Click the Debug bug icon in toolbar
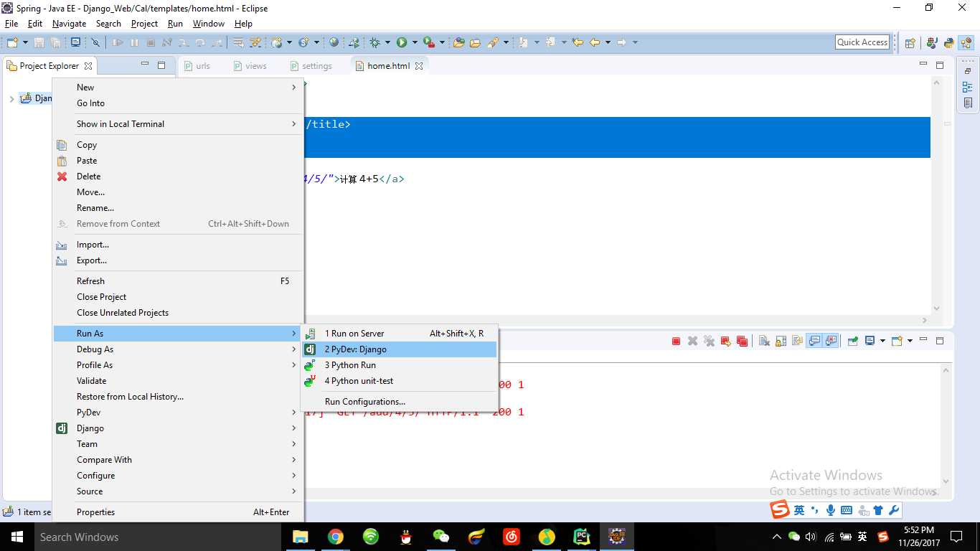Viewport: 980px width, 551px height. (x=374, y=42)
